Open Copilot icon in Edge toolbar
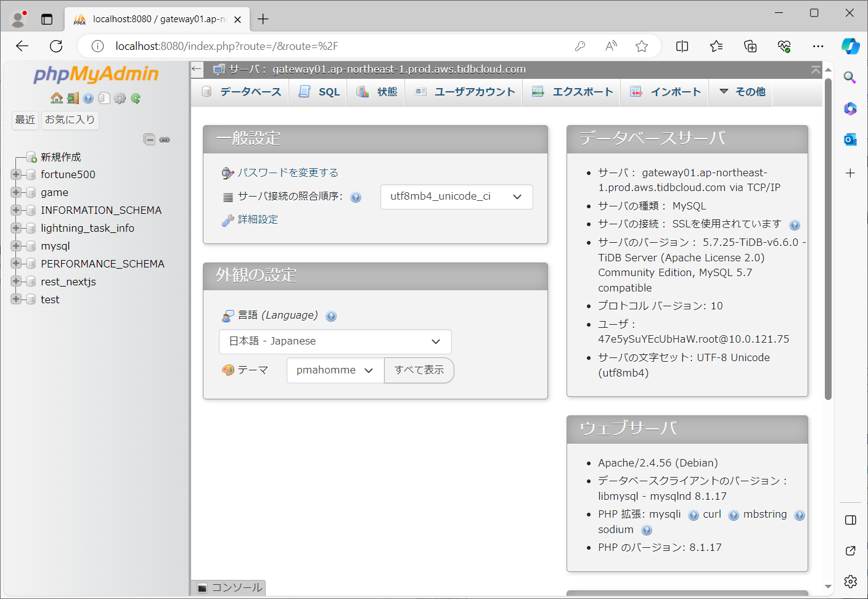Image resolution: width=868 pixels, height=599 pixels. coord(850,46)
